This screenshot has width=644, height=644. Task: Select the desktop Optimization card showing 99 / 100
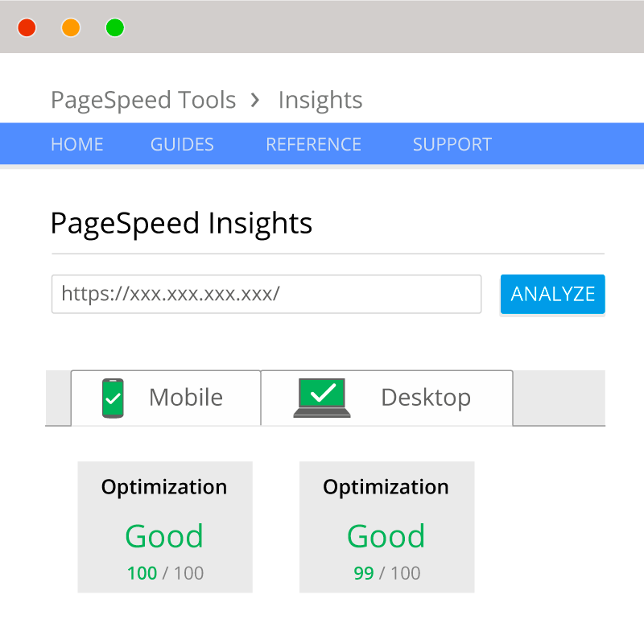coord(387,527)
